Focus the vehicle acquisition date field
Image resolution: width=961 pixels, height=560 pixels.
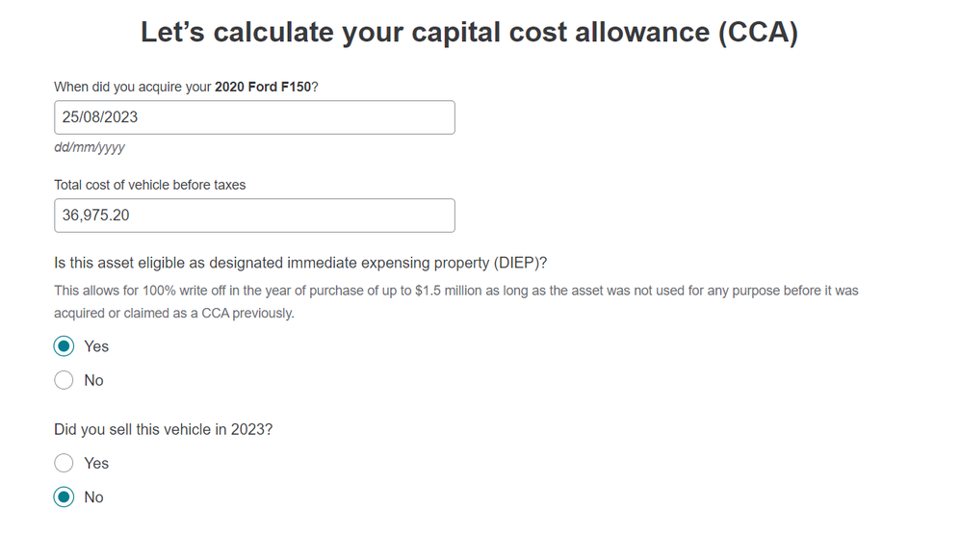click(254, 117)
